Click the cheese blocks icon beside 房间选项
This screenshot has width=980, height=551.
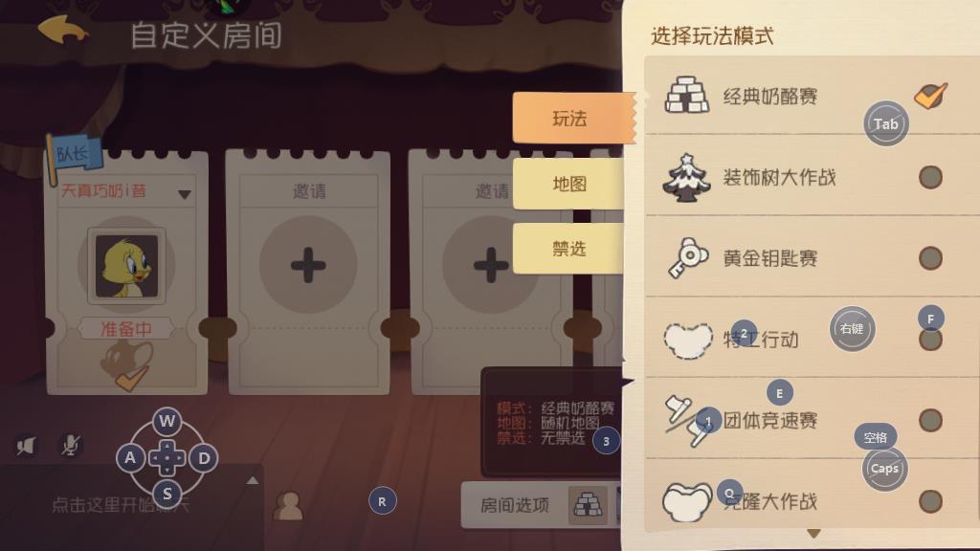pyautogui.click(x=589, y=505)
